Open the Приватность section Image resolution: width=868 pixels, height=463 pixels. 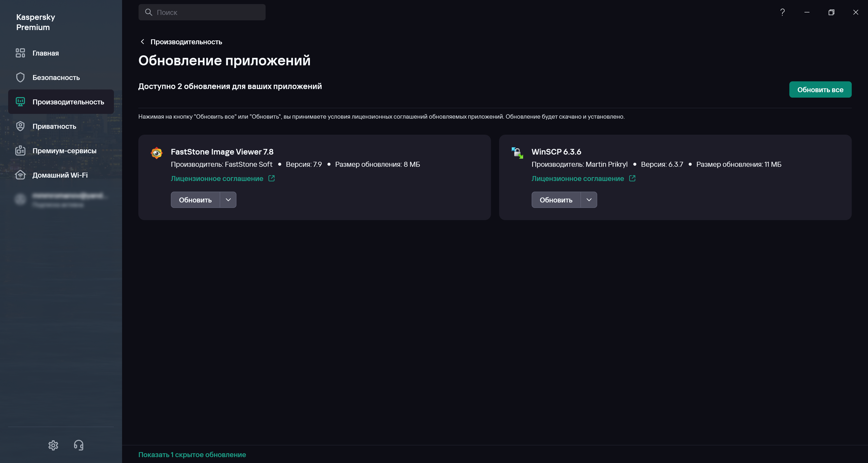pos(54,126)
